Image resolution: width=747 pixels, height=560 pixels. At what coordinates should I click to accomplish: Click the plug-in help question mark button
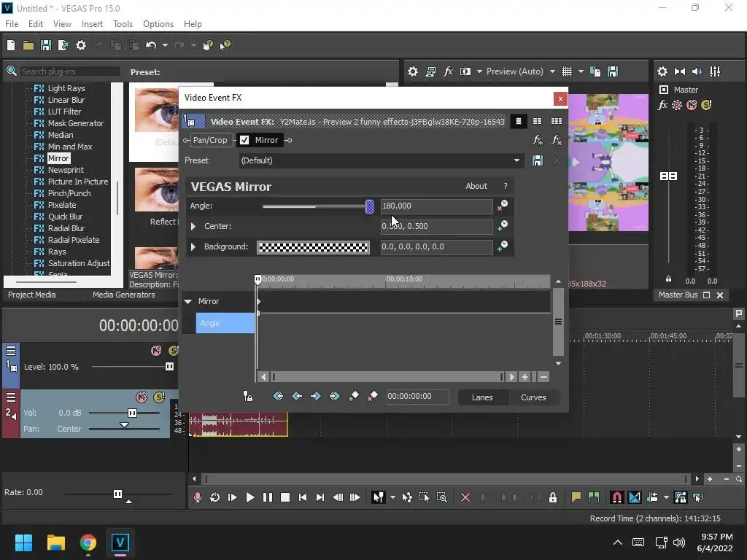coord(506,186)
